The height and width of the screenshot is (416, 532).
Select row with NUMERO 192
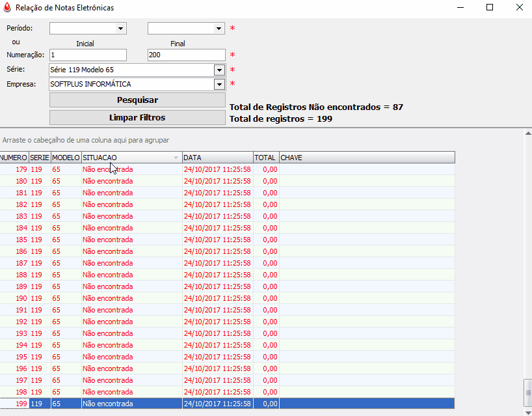228,322
